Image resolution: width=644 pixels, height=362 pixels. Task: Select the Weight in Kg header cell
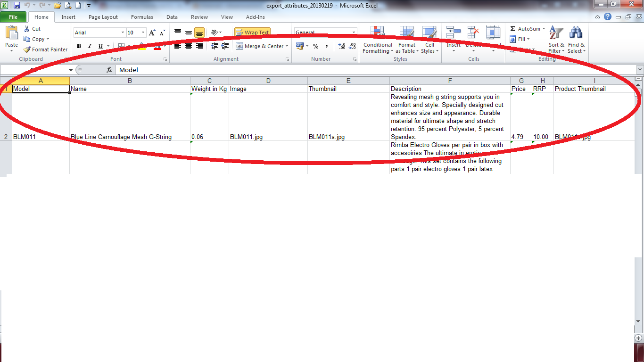pyautogui.click(x=209, y=89)
